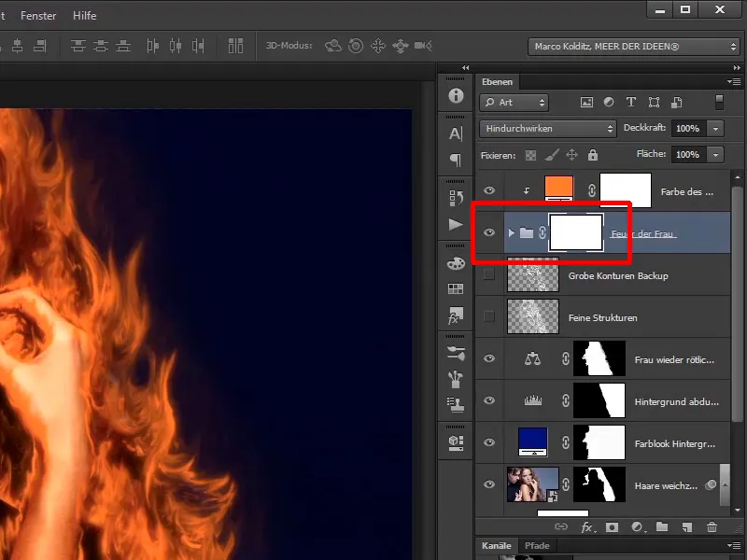
Task: Click the link layers button
Action: (x=561, y=526)
